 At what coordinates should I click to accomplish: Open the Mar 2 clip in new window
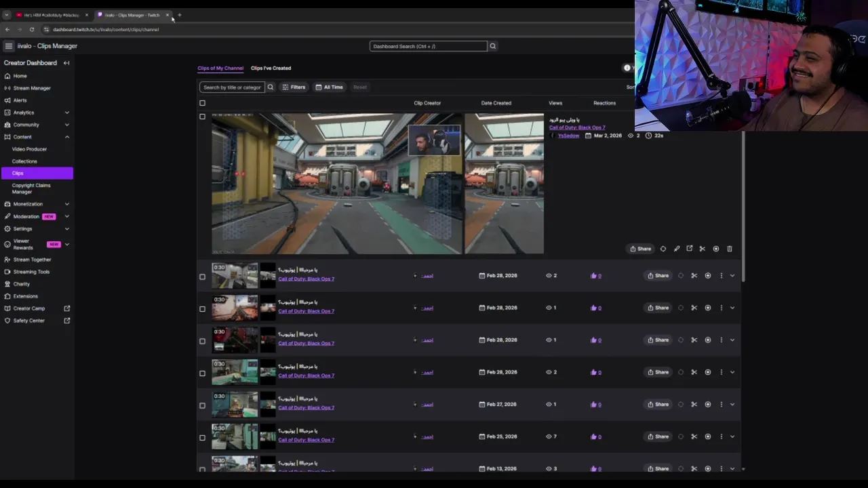point(690,249)
